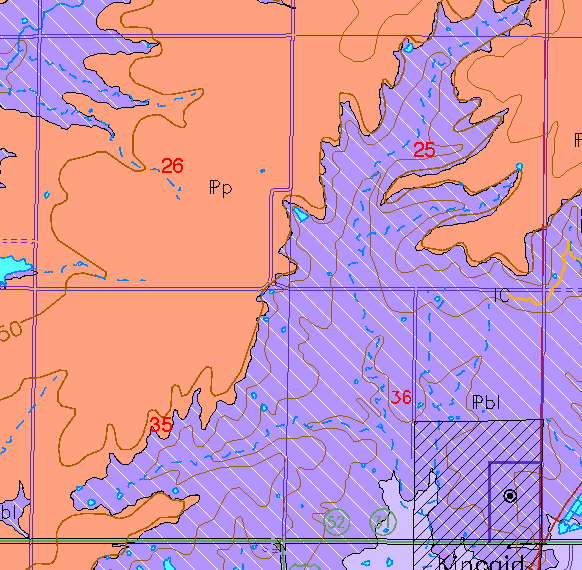Click the contour elevation label 50
Image resolution: width=582 pixels, height=570 pixels.
10,330
